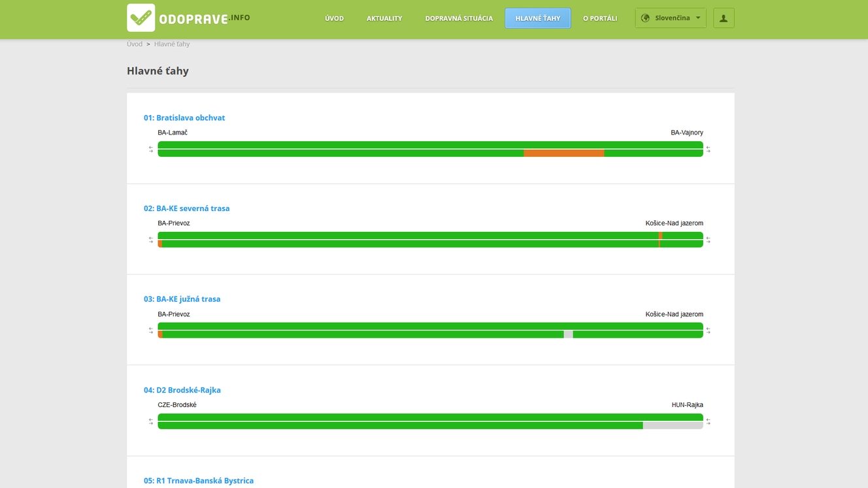Click direction arrows right of BA-KE južná trasa bar
The width and height of the screenshot is (868, 488).
click(x=708, y=331)
